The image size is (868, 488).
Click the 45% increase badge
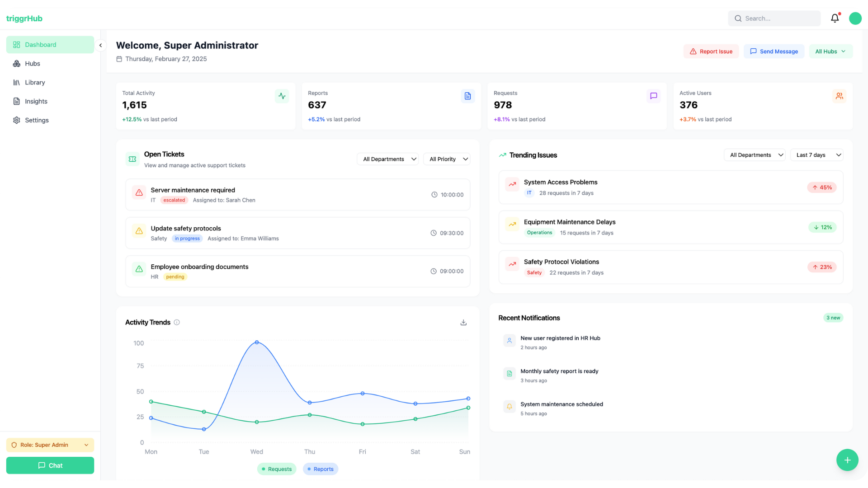(822, 188)
